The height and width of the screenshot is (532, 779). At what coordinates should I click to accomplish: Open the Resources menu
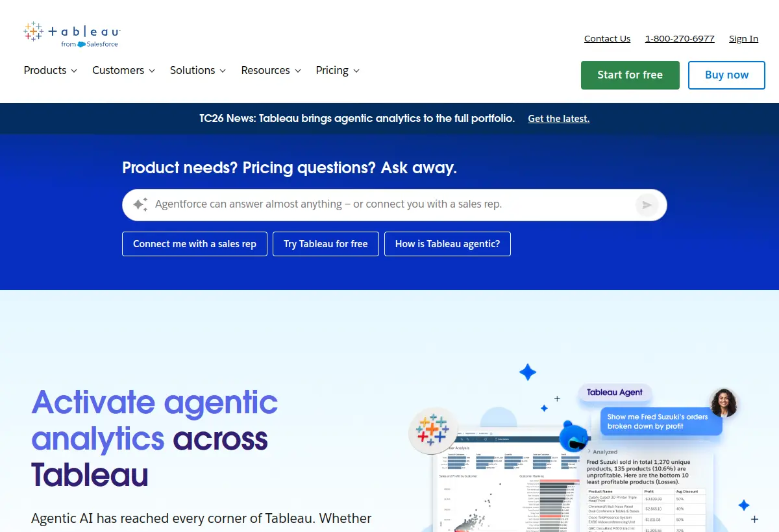click(x=271, y=70)
